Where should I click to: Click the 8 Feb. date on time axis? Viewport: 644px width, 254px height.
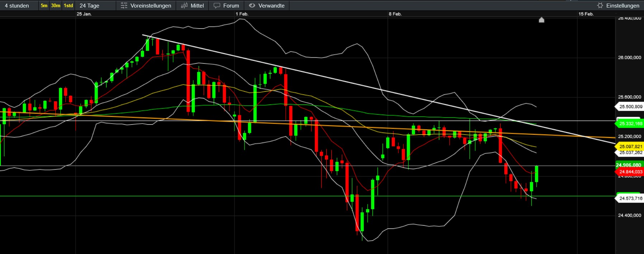pyautogui.click(x=395, y=14)
